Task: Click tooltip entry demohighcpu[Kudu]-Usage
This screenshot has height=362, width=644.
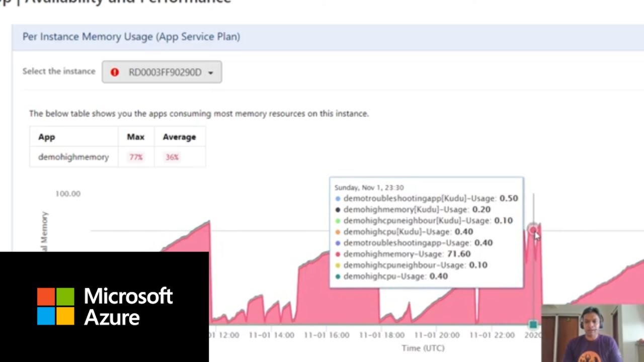Action: coord(404,231)
